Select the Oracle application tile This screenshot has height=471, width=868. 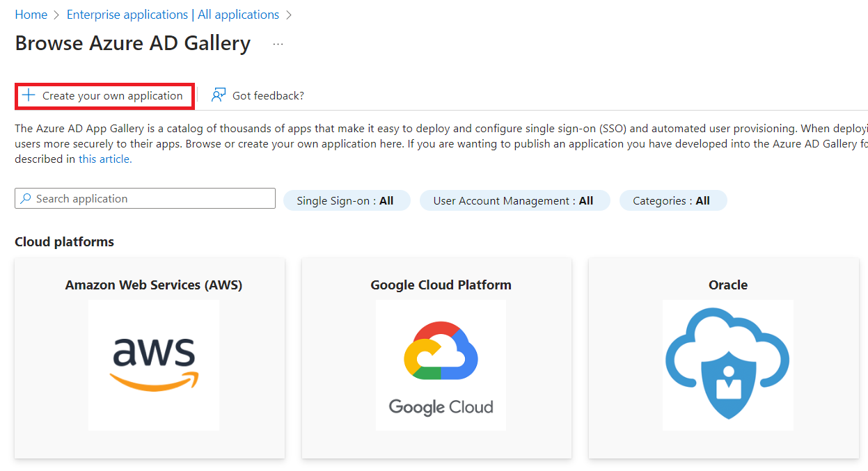(723, 358)
